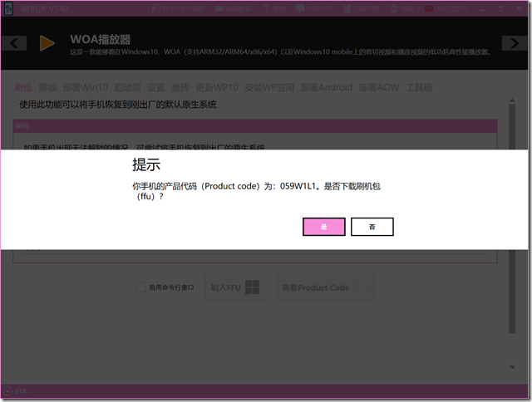This screenshot has width=532, height=402.
Task: Open the 救砖 tab
Action: coord(180,87)
